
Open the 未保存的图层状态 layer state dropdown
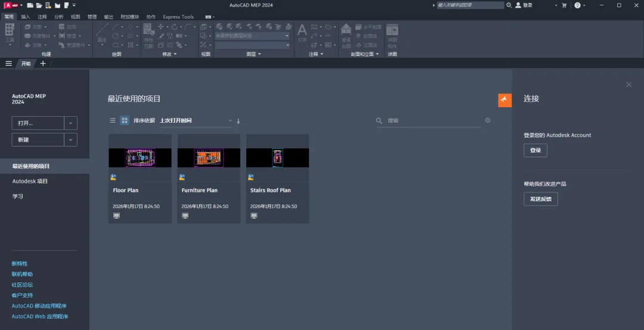pyautogui.click(x=252, y=36)
